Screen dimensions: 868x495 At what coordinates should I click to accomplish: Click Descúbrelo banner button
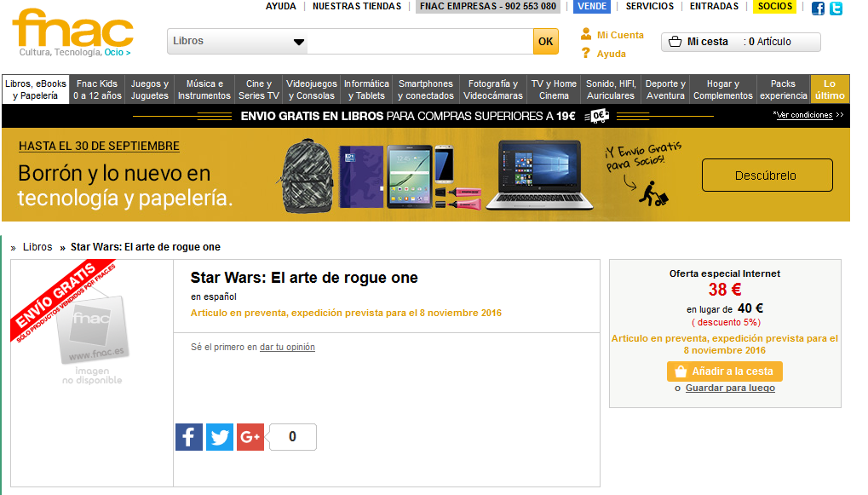pyautogui.click(x=767, y=176)
